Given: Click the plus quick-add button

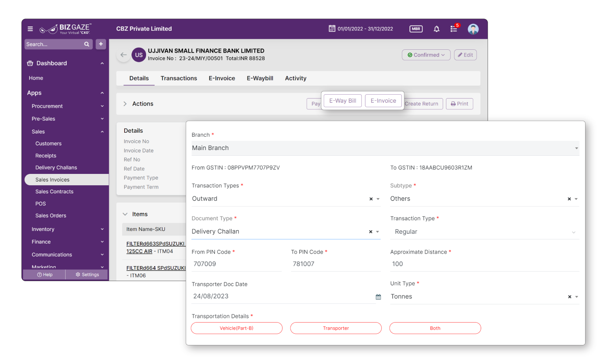Looking at the screenshot, I should [x=101, y=44].
